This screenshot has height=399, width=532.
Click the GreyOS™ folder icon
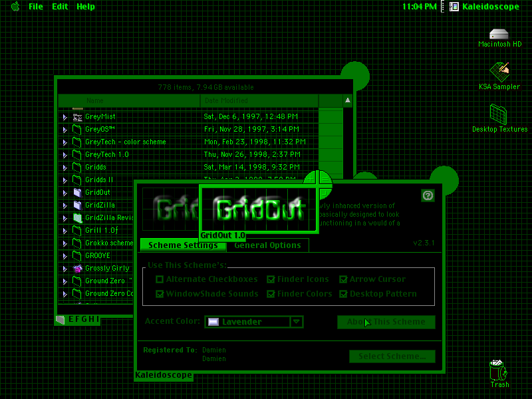pos(77,129)
